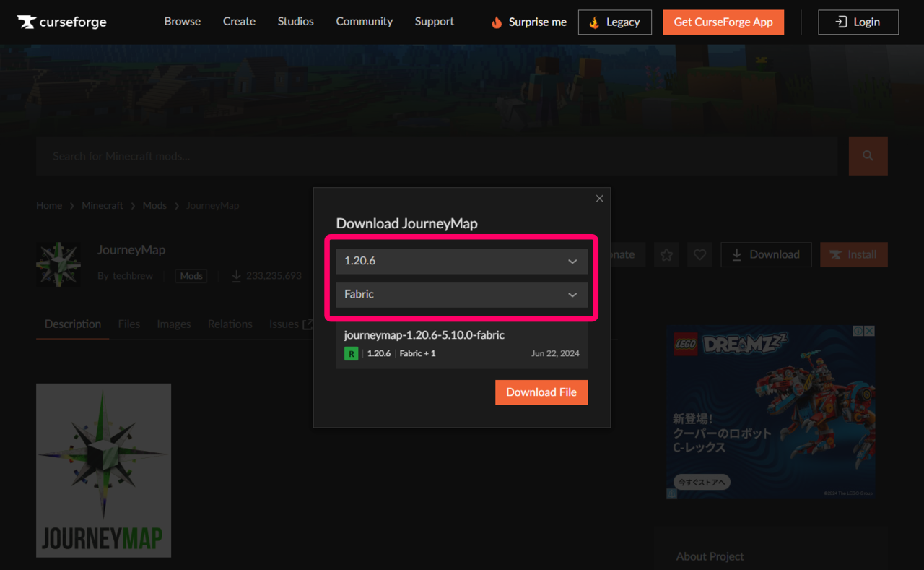This screenshot has height=570, width=924.
Task: Click the star follow icon
Action: tap(666, 254)
